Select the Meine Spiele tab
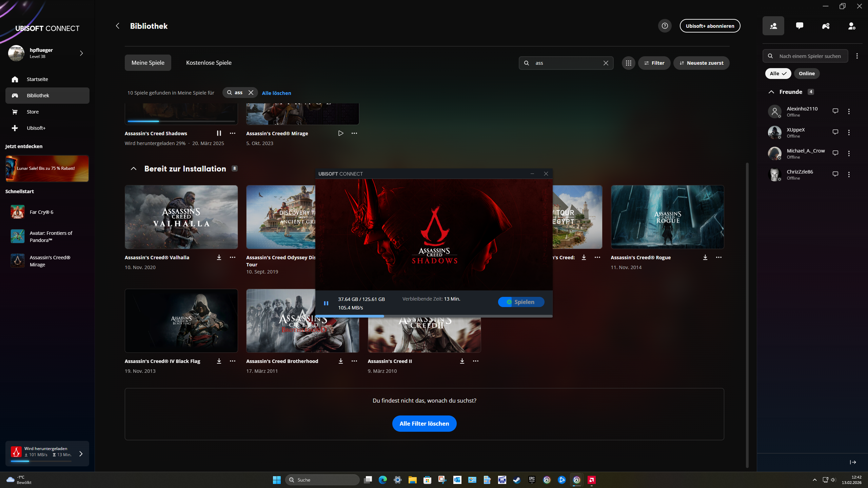The height and width of the screenshot is (488, 868). pos(147,63)
